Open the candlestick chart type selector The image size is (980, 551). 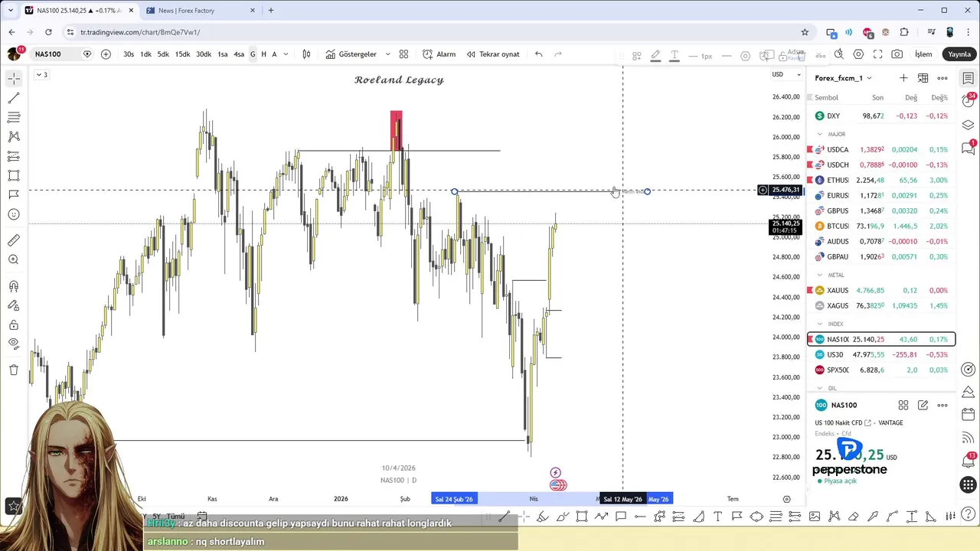pyautogui.click(x=306, y=54)
